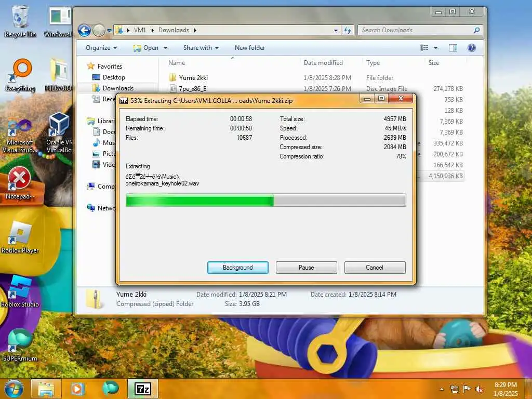Open Explorer help
The image size is (532, 399).
472,48
